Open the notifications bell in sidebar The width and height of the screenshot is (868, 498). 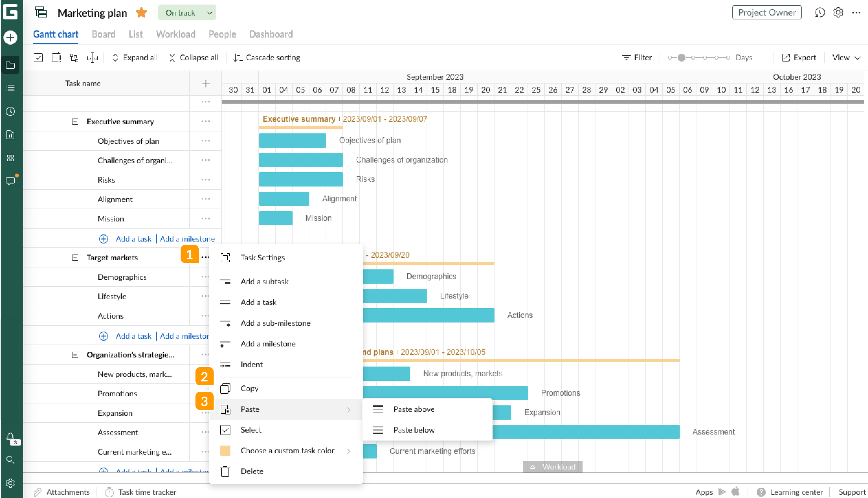point(10,437)
